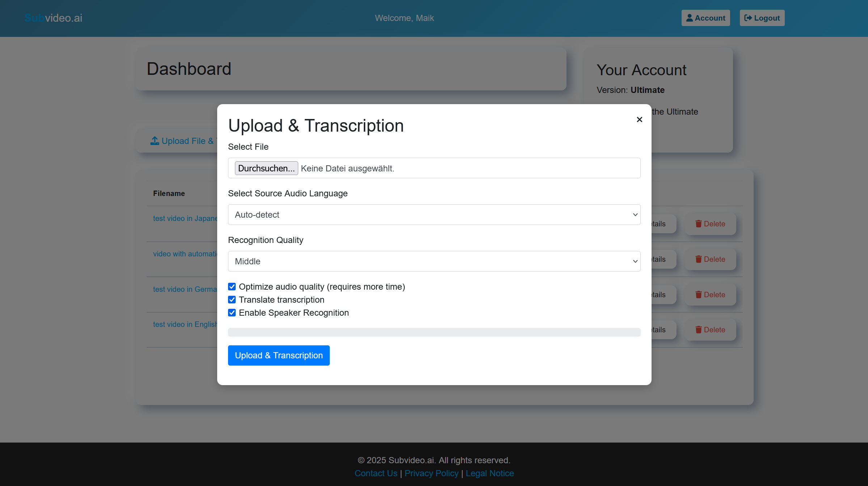Screen dimensions: 868x486
Task: Click the Subvideo.ai logo
Action: pyautogui.click(x=54, y=18)
